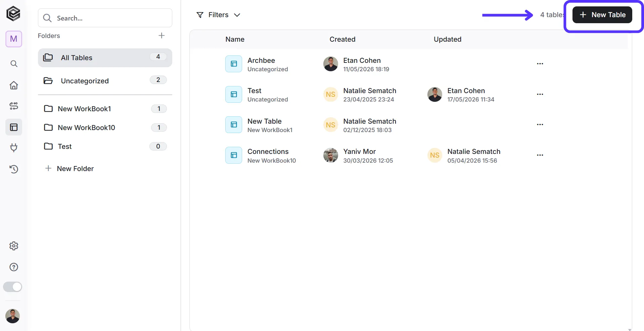Select the Uncategorized folder
Viewport: 644px width, 331px height.
click(105, 81)
